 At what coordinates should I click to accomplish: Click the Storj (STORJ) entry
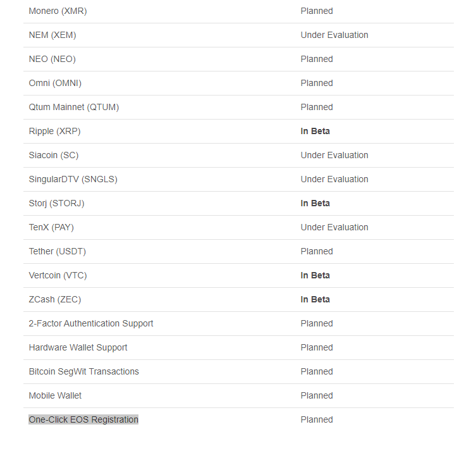(x=56, y=203)
